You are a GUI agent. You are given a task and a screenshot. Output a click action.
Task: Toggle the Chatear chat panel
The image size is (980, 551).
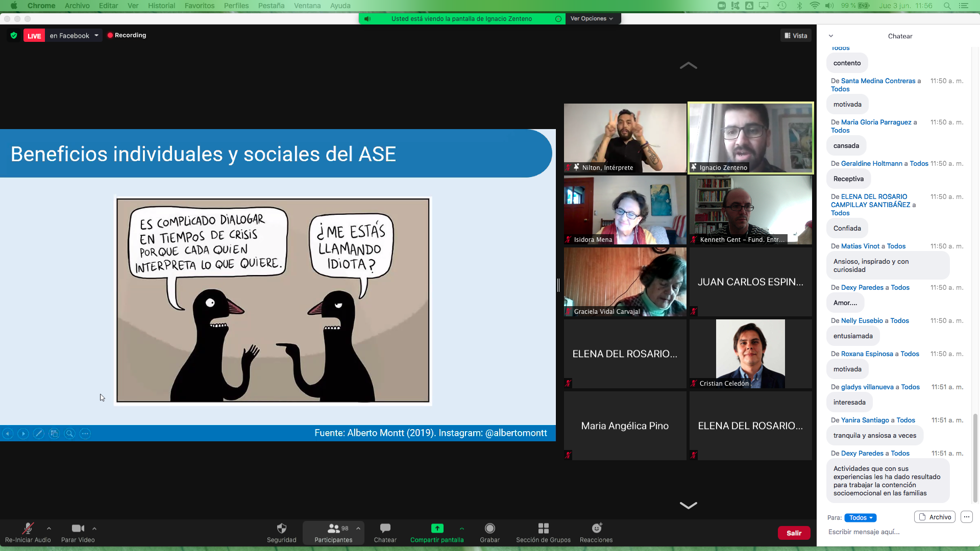click(385, 533)
